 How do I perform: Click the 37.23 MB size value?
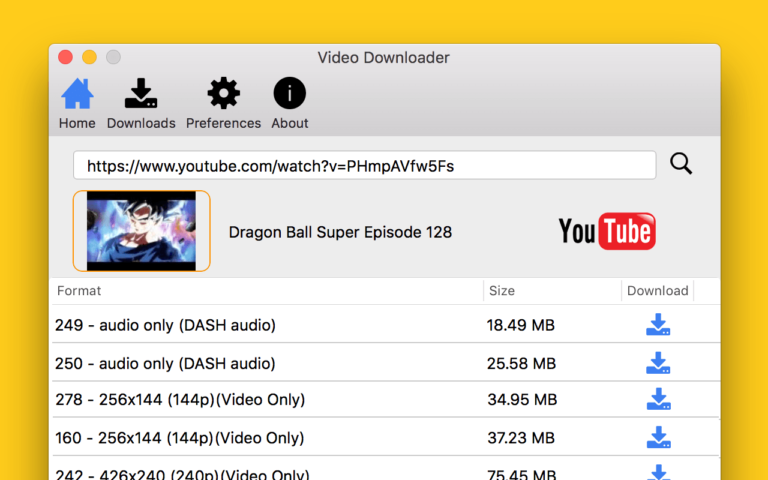click(x=521, y=438)
